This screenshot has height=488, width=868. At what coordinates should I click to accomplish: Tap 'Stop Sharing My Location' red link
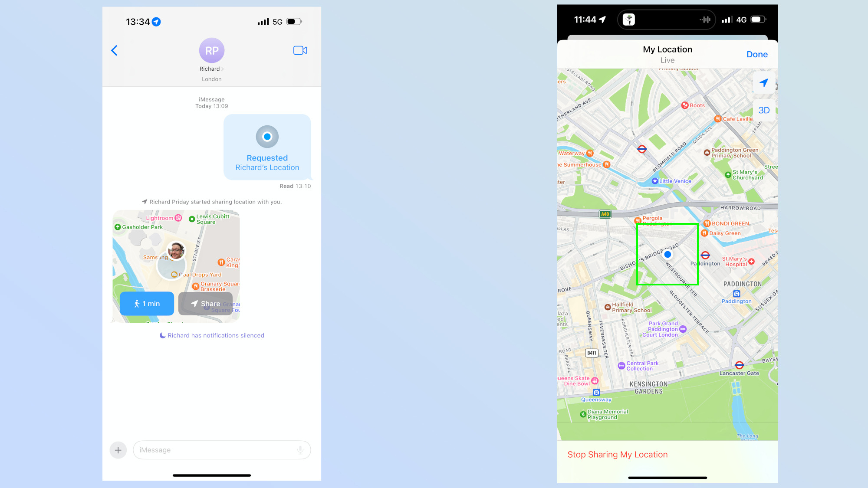(618, 454)
